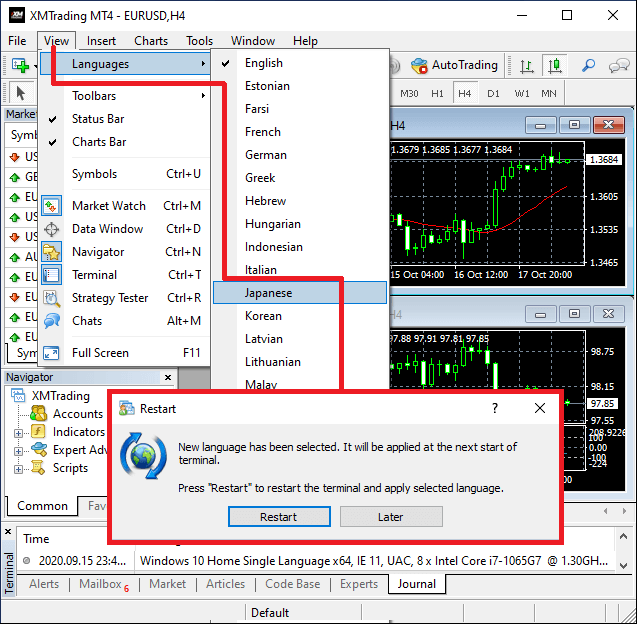Expand the Scripts tree node

click(18, 468)
